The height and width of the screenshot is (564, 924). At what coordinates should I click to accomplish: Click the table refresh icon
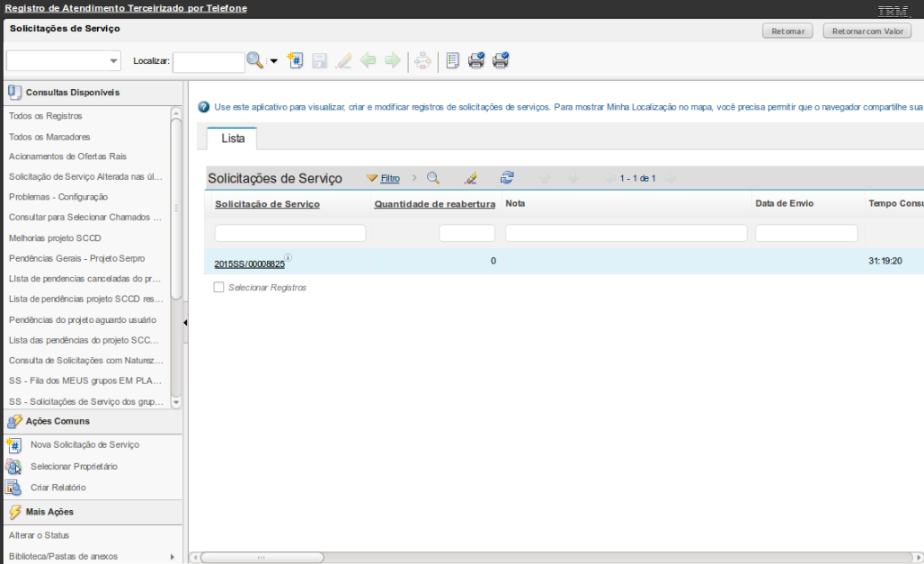pyautogui.click(x=507, y=178)
